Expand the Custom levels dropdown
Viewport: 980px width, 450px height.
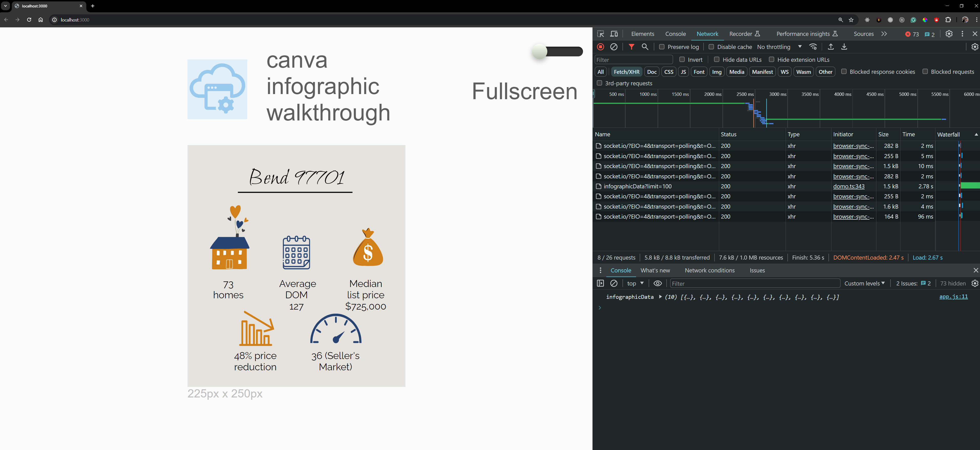tap(864, 283)
